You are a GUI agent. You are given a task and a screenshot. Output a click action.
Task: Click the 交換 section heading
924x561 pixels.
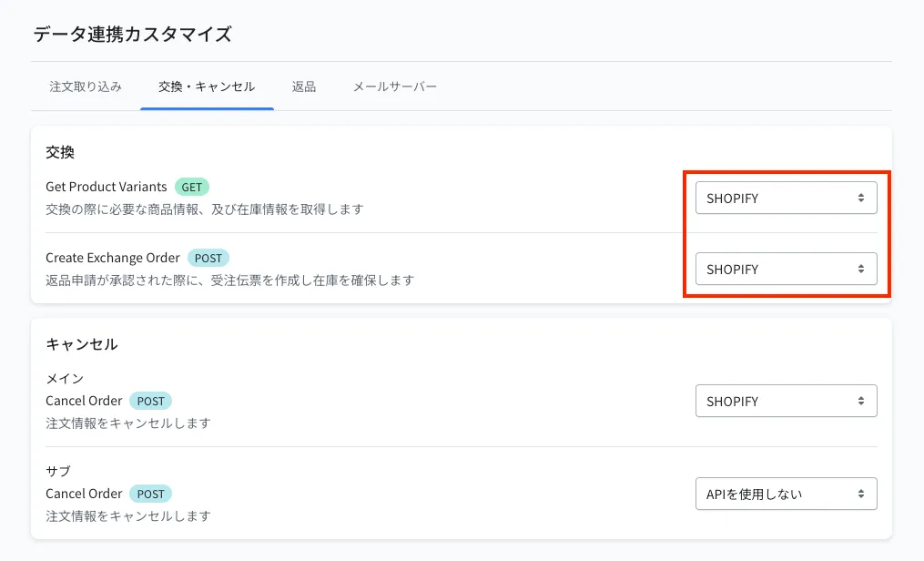pos(60,153)
